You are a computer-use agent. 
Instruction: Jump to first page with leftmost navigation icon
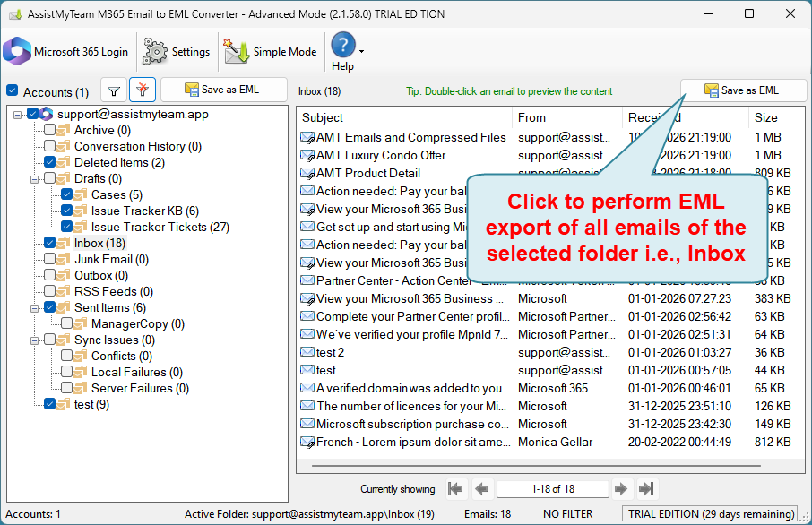pos(455,488)
